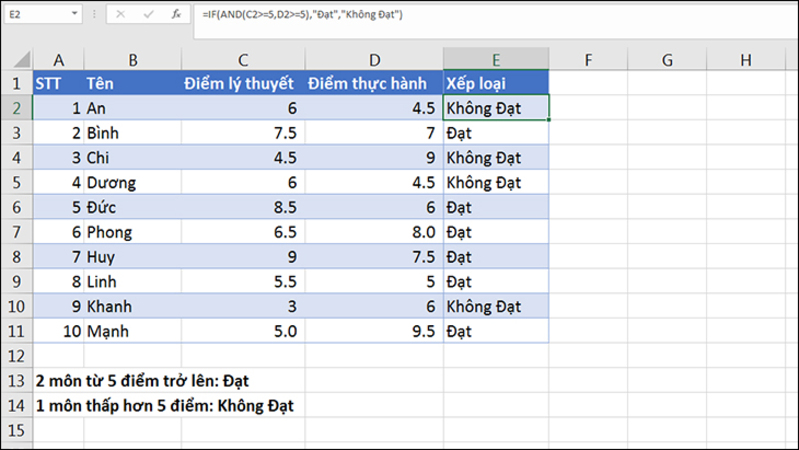Select the cell with name Chi
This screenshot has height=450, width=799.
coord(132,157)
